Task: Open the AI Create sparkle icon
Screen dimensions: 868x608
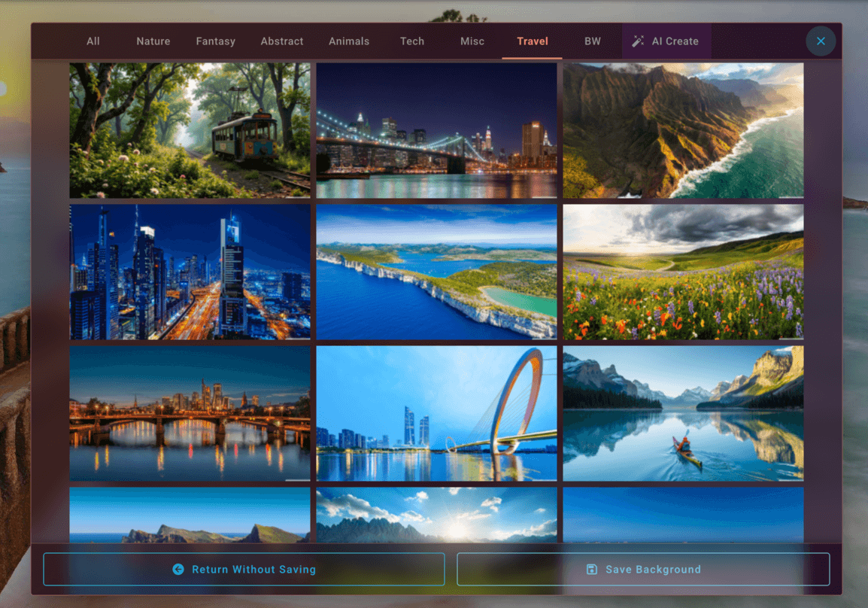Action: pos(639,41)
